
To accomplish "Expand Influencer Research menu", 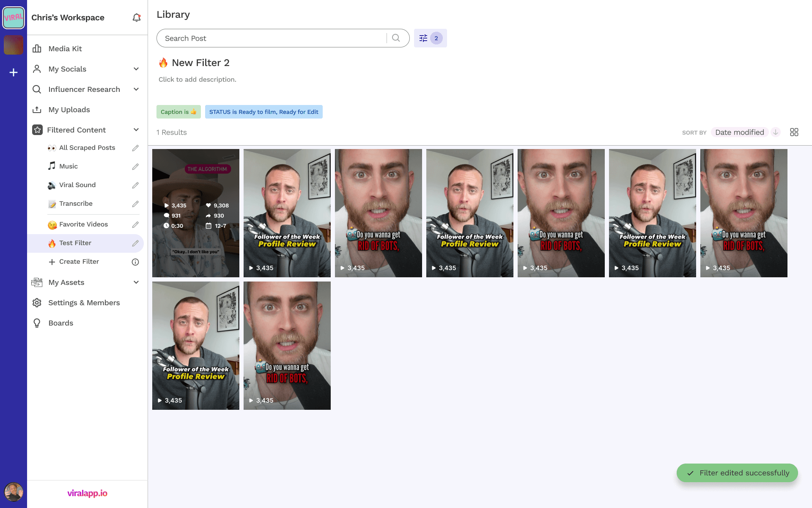I will tap(136, 89).
